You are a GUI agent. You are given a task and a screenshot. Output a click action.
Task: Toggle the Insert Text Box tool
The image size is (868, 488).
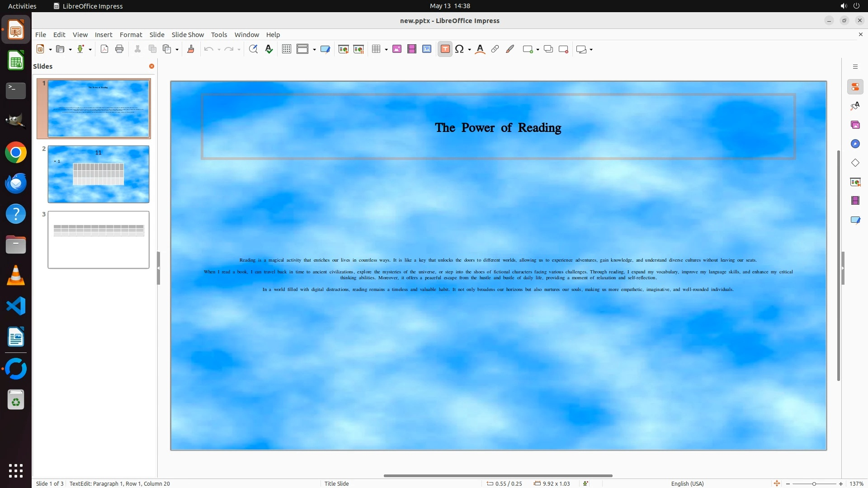(x=445, y=49)
